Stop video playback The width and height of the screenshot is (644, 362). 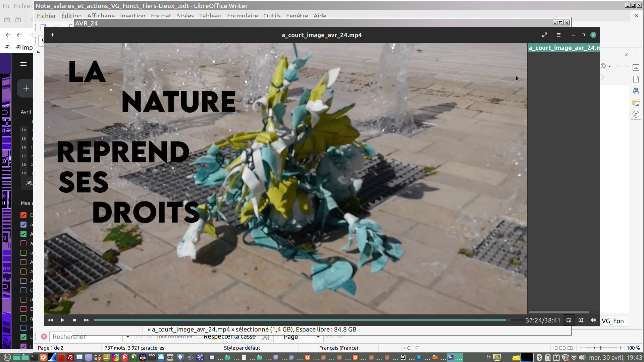point(74,320)
